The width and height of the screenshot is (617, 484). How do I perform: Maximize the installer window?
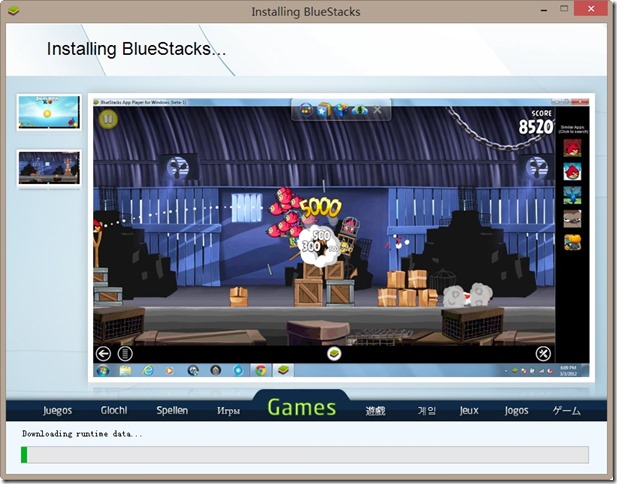(564, 9)
